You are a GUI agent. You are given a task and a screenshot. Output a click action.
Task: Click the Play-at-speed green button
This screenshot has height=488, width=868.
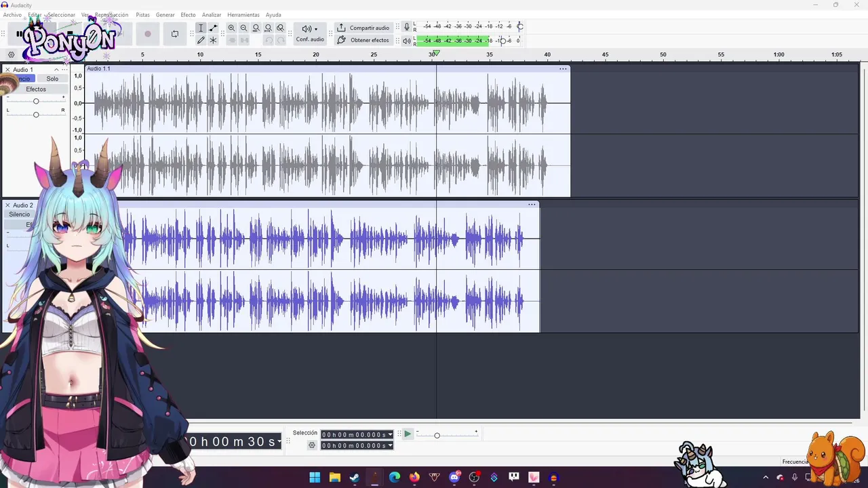[408, 434]
